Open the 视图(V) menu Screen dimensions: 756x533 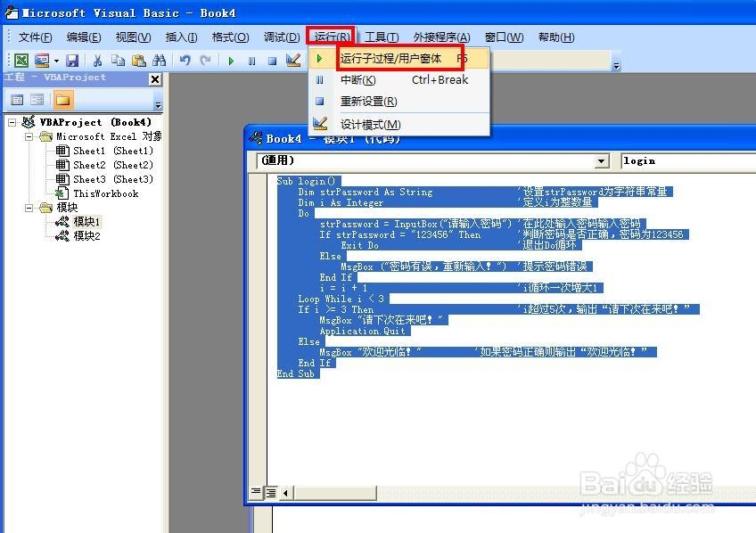tap(133, 37)
